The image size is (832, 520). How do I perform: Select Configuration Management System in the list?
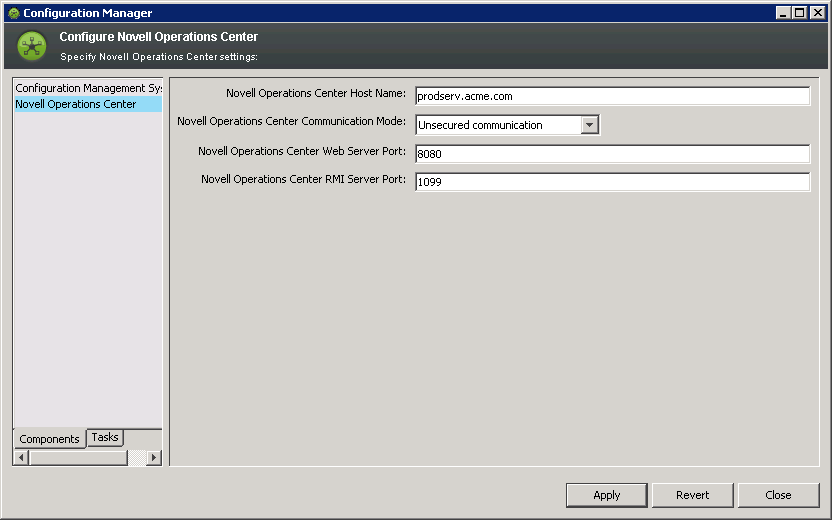[x=88, y=88]
